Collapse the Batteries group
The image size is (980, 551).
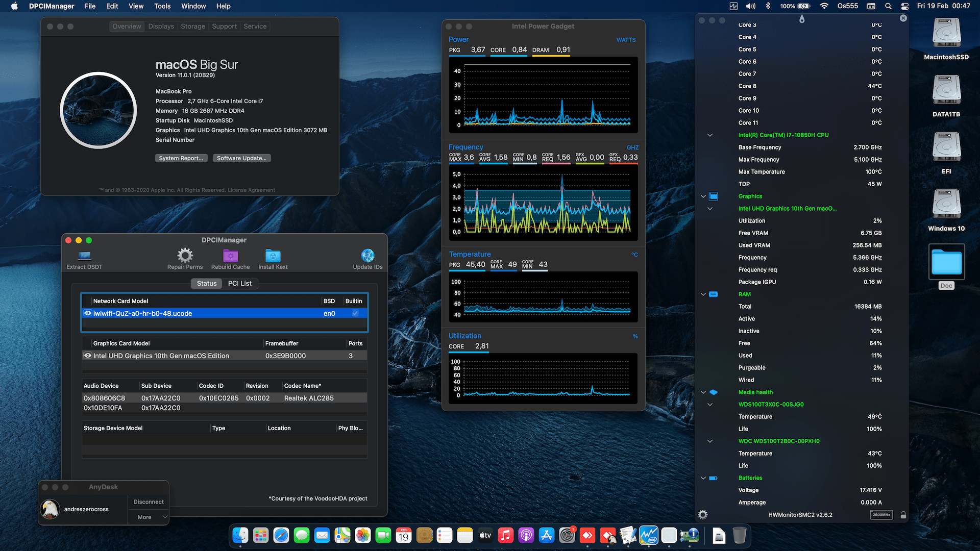coord(703,478)
